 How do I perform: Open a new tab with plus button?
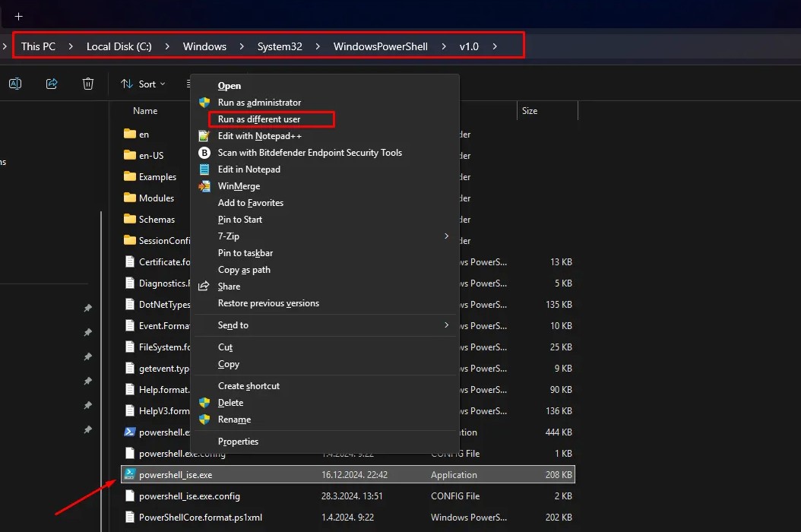[19, 16]
